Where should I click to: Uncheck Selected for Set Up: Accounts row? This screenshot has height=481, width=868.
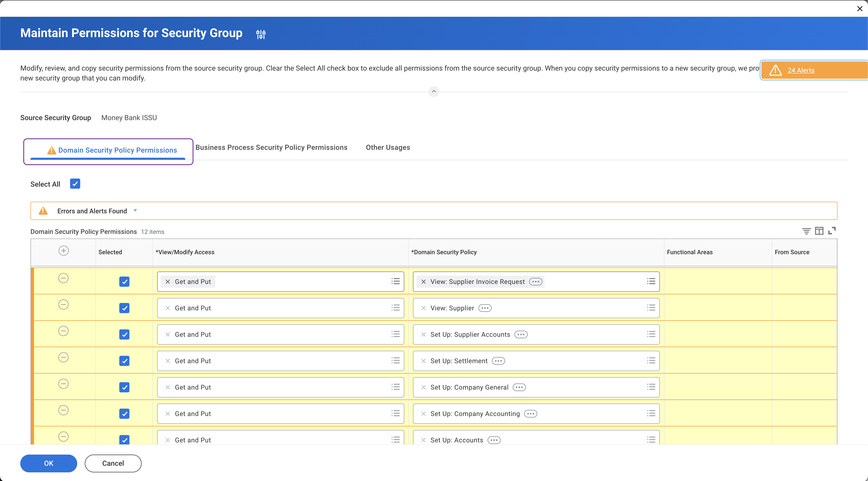coord(124,440)
